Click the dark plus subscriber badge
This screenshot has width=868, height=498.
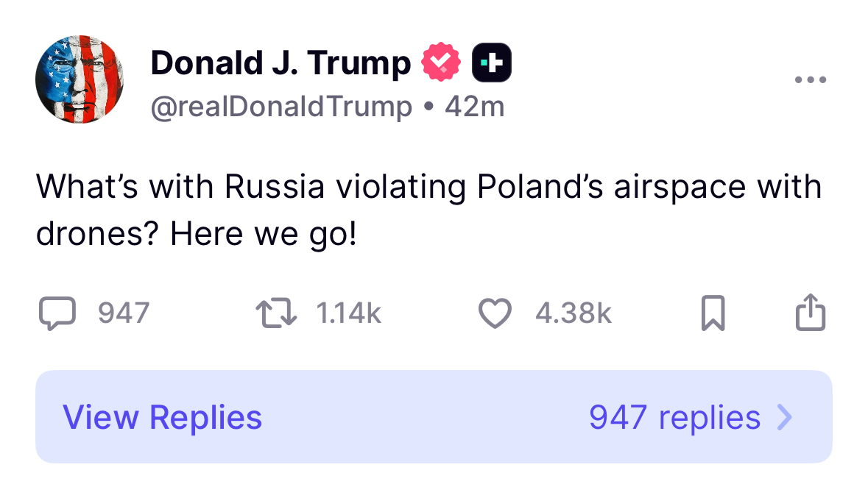click(x=492, y=63)
